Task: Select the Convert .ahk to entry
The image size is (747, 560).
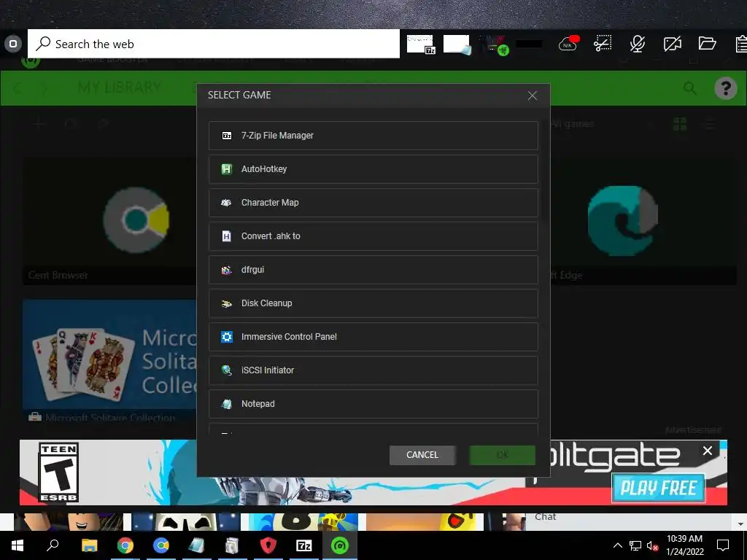Action: [x=373, y=236]
